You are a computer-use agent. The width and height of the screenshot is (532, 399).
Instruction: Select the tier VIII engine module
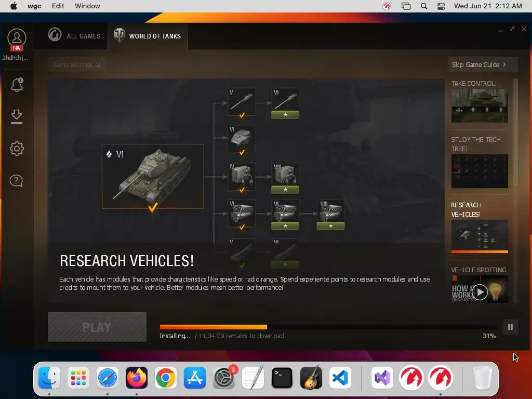point(330,215)
